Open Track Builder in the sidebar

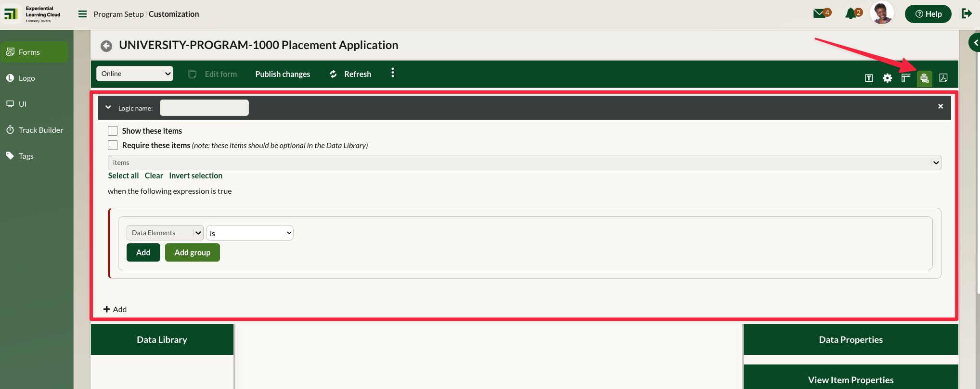pos(35,130)
